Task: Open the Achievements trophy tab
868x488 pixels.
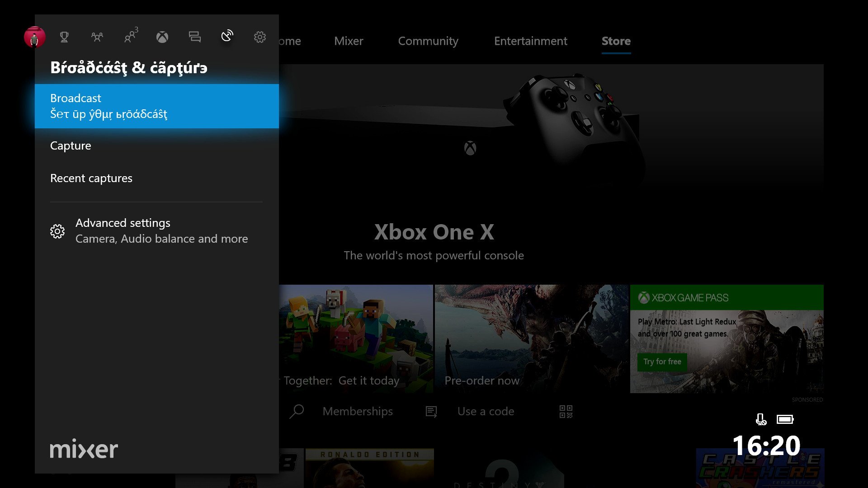Action: point(64,37)
